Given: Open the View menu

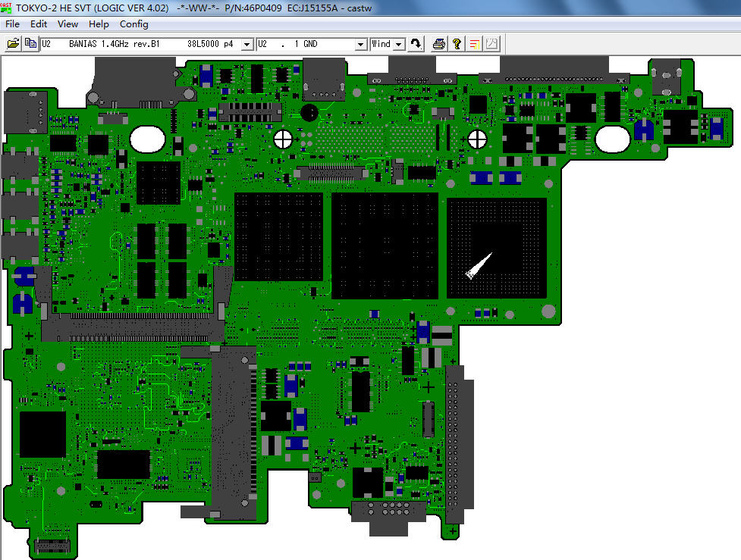Looking at the screenshot, I should tap(68, 24).
